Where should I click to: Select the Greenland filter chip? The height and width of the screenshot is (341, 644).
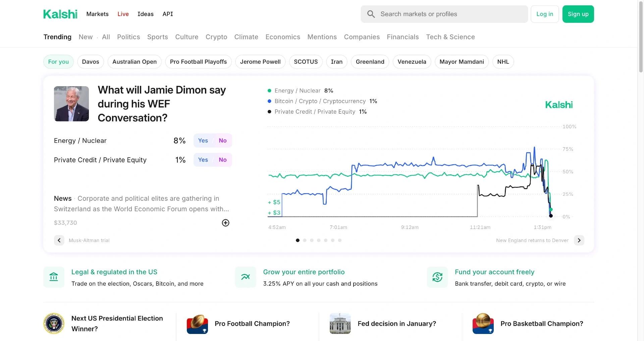click(x=370, y=62)
